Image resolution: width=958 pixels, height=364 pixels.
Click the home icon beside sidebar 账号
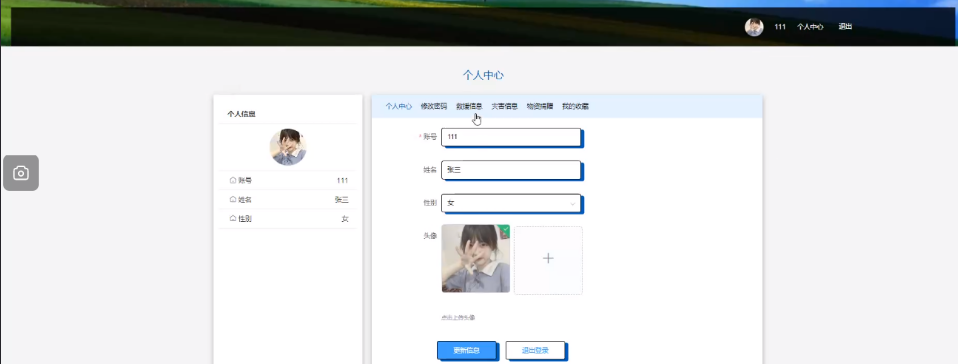[x=233, y=180]
